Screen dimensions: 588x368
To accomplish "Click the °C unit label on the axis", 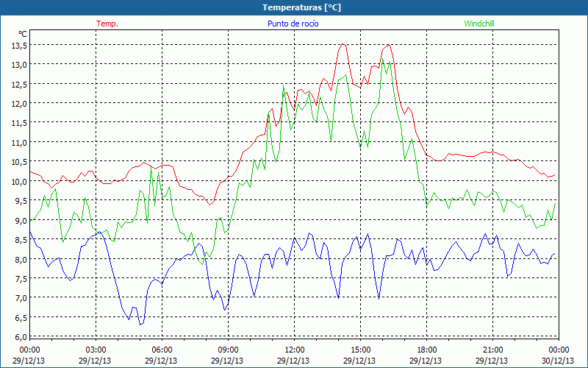I will [23, 34].
